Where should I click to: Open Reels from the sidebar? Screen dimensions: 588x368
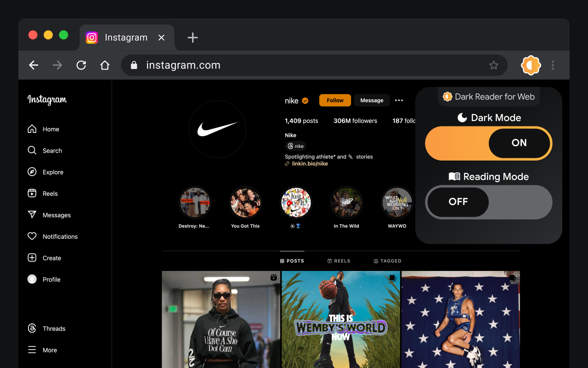point(43,194)
